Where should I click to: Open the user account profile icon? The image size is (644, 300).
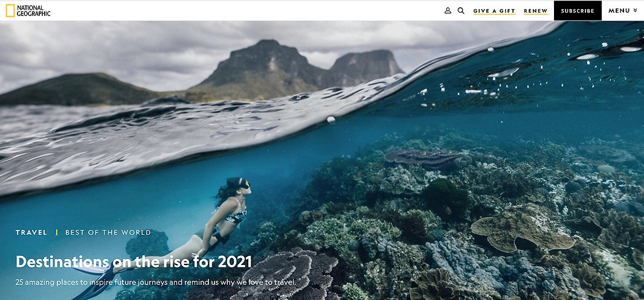[x=448, y=11]
